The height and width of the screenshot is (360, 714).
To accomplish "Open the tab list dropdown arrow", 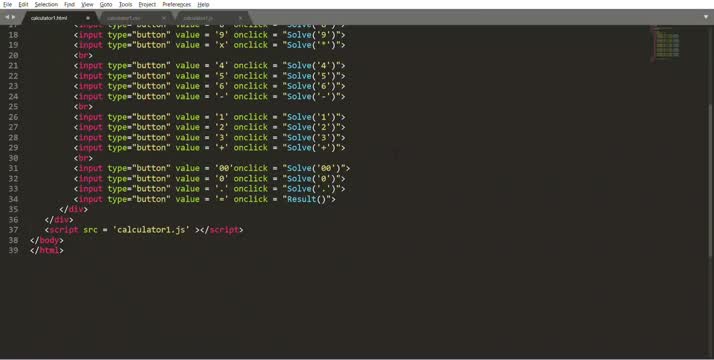I will [x=706, y=17].
